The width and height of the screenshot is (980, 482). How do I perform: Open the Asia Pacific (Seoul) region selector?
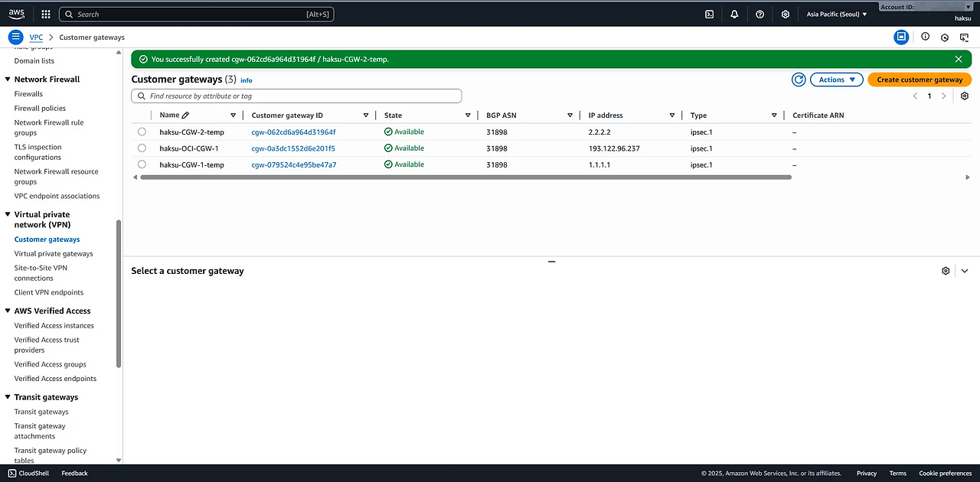(x=837, y=14)
